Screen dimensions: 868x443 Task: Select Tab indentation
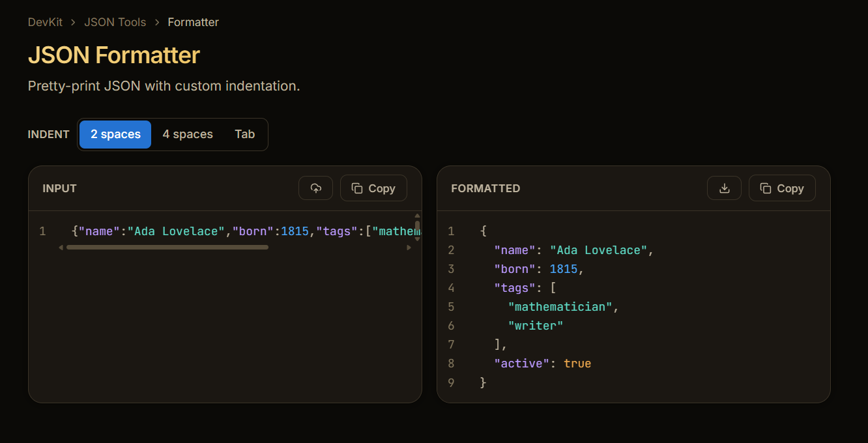245,134
